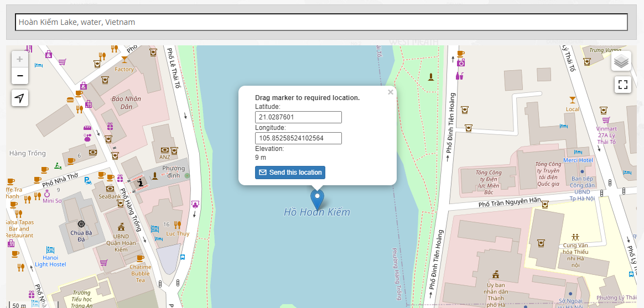This screenshot has width=644, height=308.
Task: Click the Vinmart shopping cart icon
Action: coord(606,120)
